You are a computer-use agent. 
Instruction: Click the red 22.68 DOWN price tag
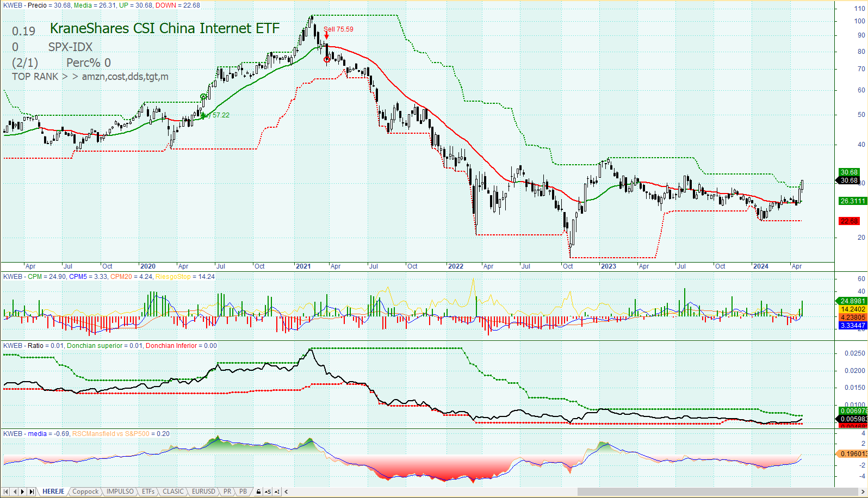pos(849,221)
